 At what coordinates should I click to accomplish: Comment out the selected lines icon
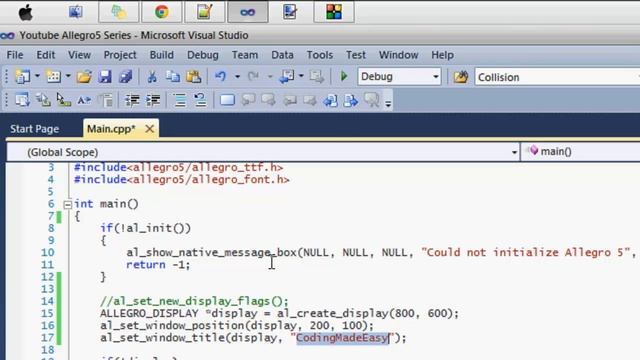(180, 100)
